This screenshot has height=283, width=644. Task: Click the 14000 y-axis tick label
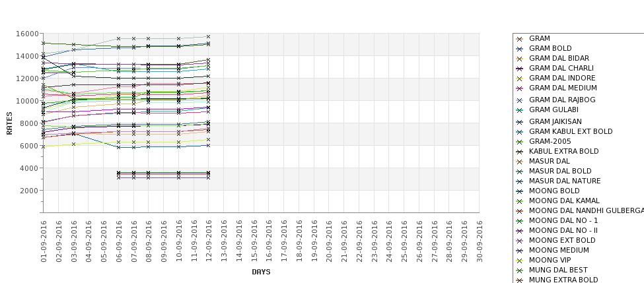coord(27,56)
